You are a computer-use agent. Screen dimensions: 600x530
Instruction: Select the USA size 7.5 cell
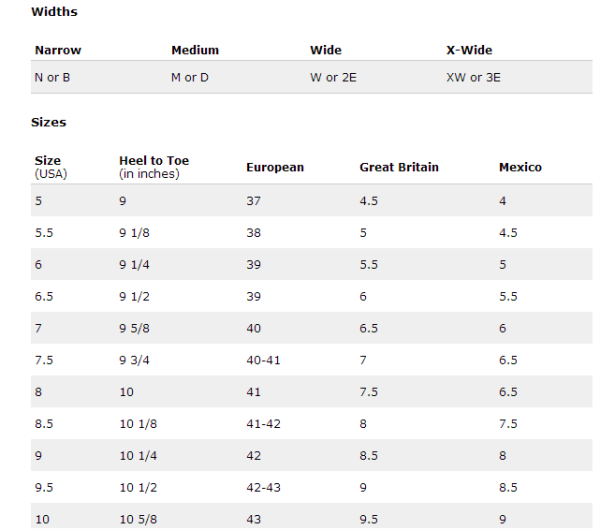[44, 360]
